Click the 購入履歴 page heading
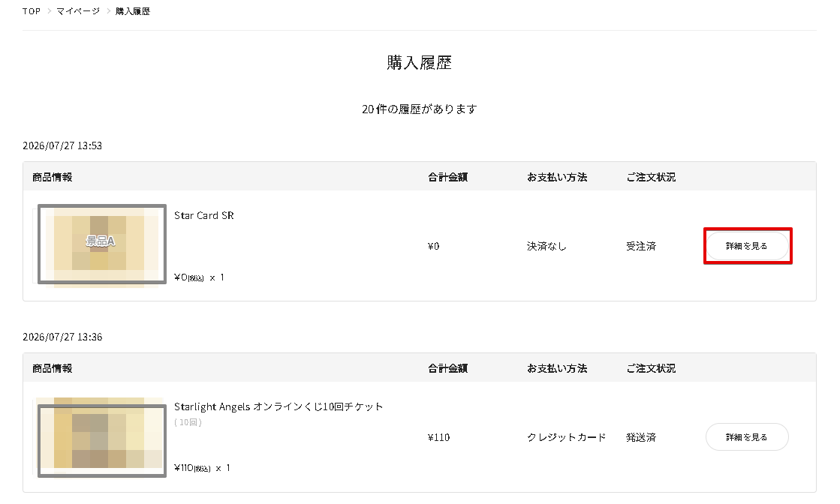 (x=420, y=62)
